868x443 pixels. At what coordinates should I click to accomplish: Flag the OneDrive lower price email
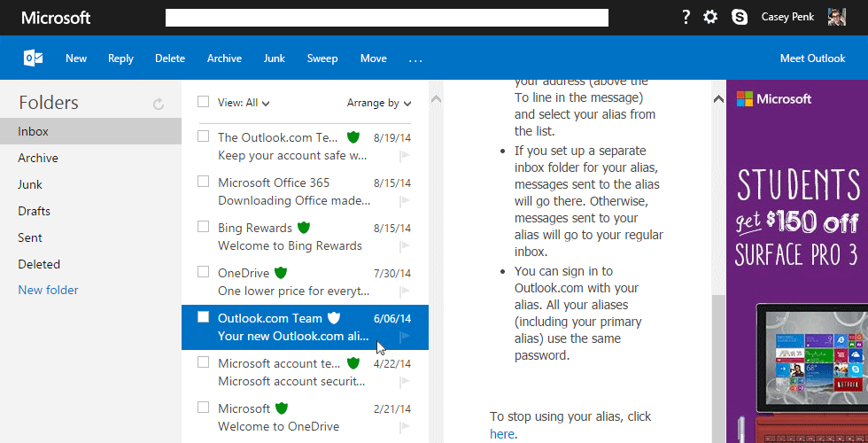click(x=405, y=291)
